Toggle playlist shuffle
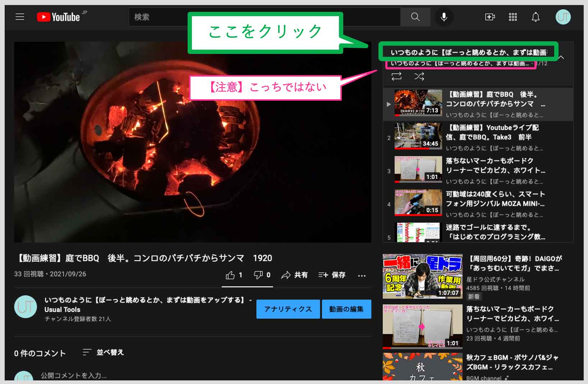This screenshot has width=588, height=384. [419, 76]
